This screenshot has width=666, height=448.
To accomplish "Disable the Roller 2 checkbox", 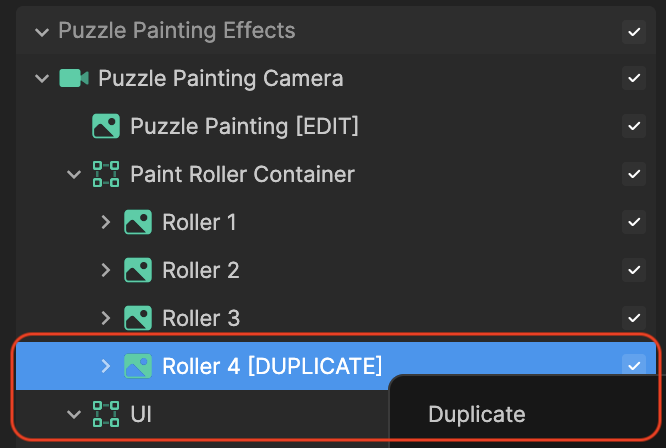I will coord(634,270).
